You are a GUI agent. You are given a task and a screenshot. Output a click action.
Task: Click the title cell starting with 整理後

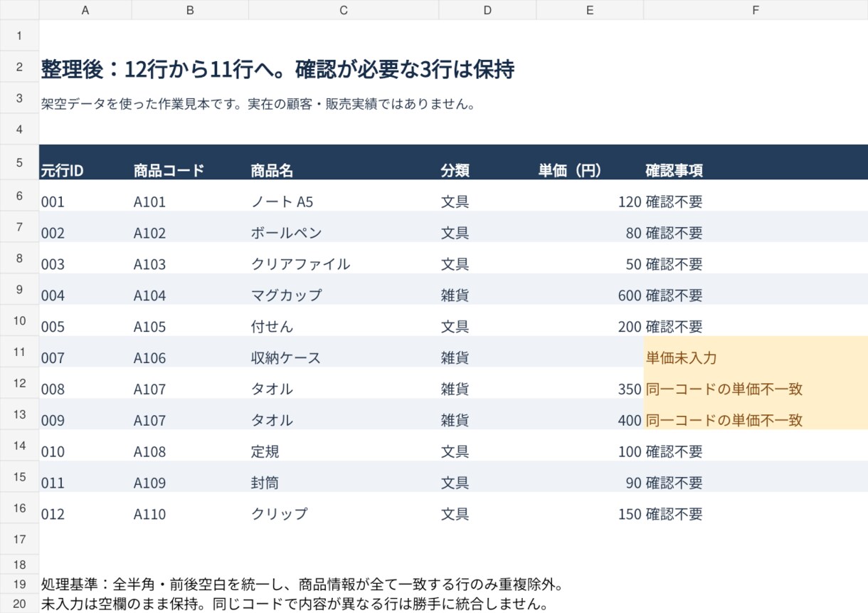click(x=277, y=70)
